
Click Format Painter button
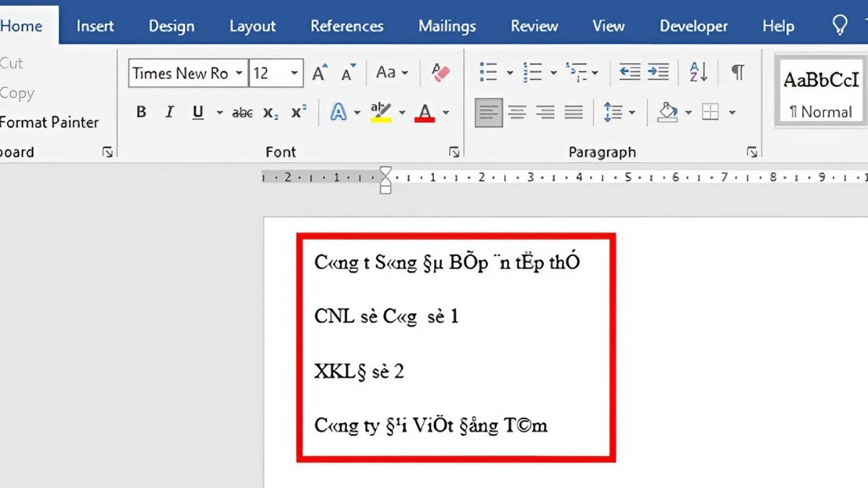pos(49,122)
